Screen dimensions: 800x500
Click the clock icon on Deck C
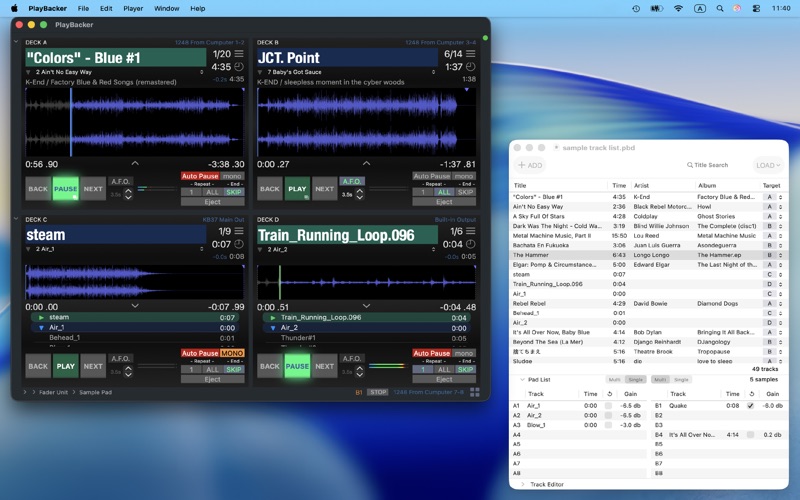point(239,244)
